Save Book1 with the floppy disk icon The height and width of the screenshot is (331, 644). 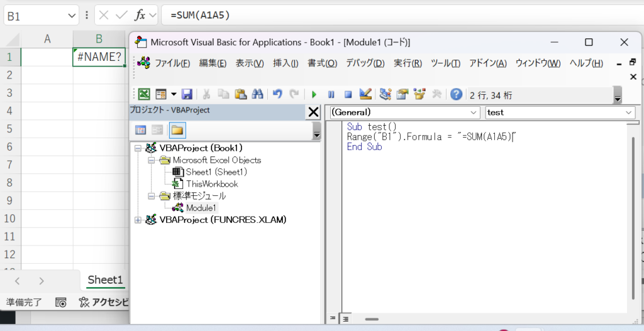coord(187,95)
